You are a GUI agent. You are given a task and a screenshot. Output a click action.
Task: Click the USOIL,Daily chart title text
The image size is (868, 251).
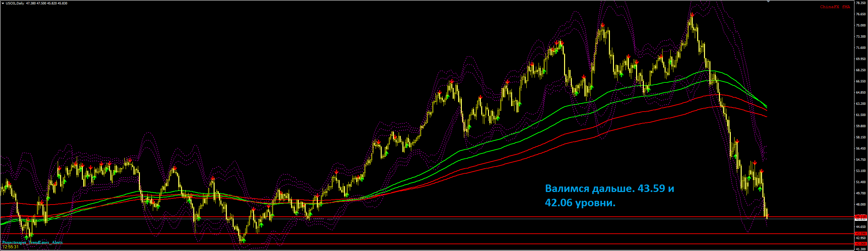15,3
